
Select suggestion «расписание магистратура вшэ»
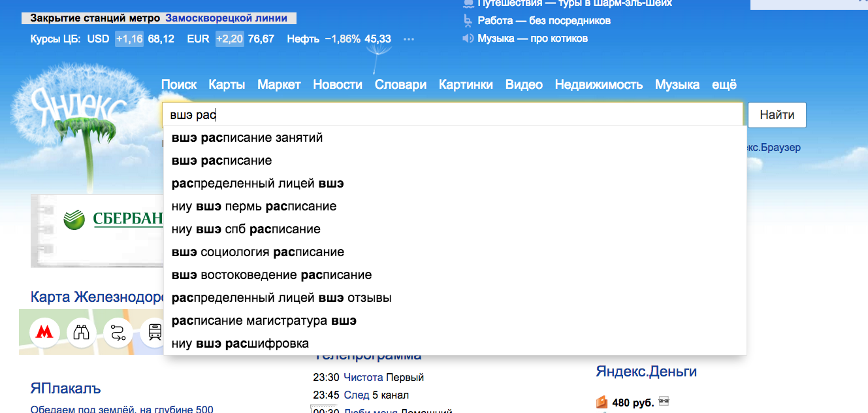(x=455, y=321)
